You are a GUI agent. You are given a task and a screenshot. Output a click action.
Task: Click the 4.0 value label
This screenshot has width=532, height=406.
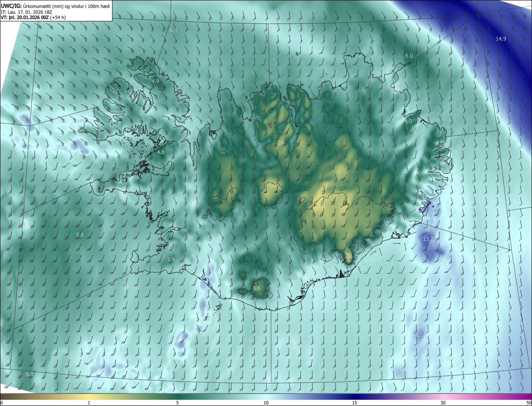coord(408,122)
